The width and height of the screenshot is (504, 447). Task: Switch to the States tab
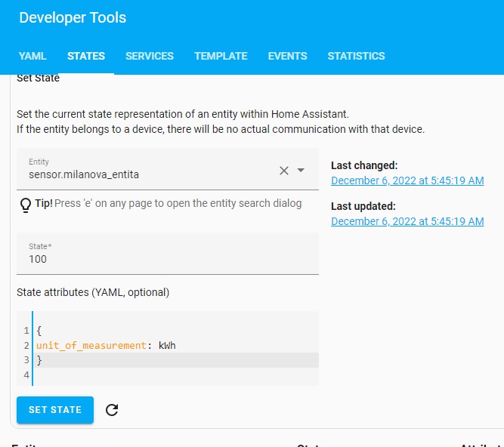86,56
